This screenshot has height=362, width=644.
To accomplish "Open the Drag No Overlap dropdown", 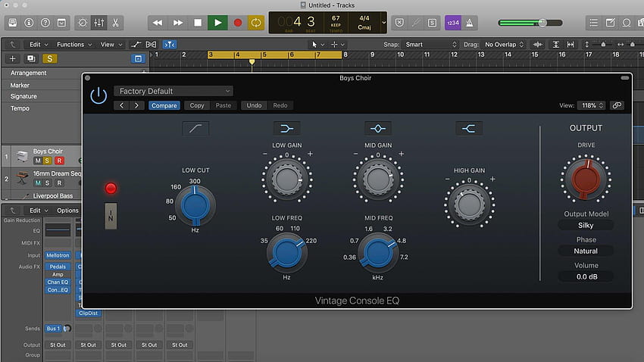I will (x=504, y=45).
